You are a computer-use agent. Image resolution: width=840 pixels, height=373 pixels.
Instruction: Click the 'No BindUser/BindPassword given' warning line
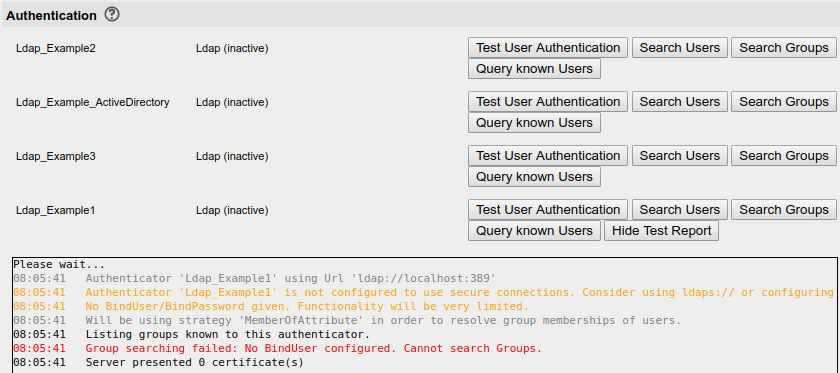pyautogui.click(x=271, y=307)
